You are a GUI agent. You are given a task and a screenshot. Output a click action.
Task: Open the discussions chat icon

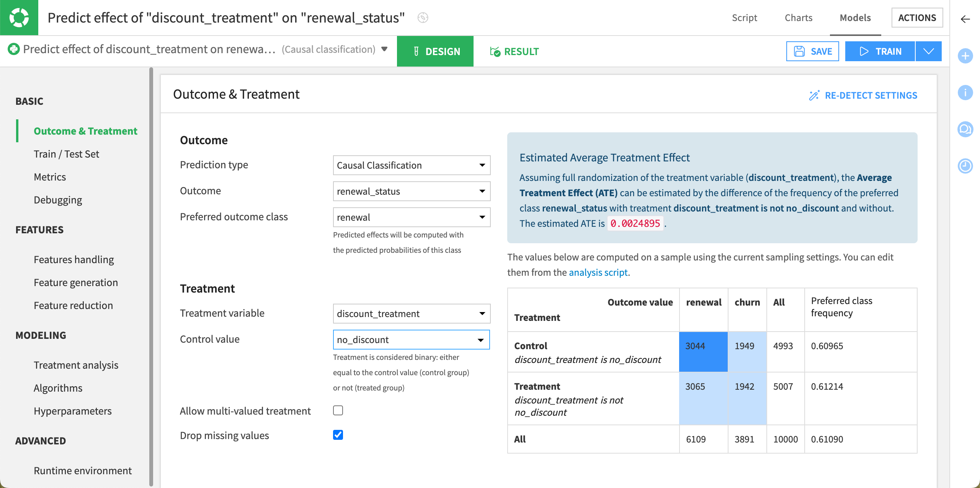pos(965,129)
